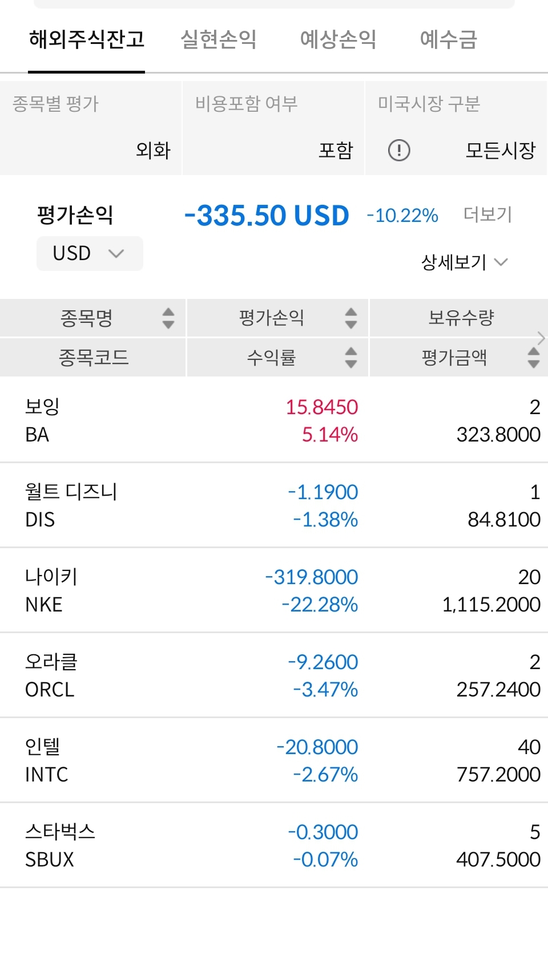Toggle 종목별 평가 외화 setting
548x980 pixels.
(153, 151)
